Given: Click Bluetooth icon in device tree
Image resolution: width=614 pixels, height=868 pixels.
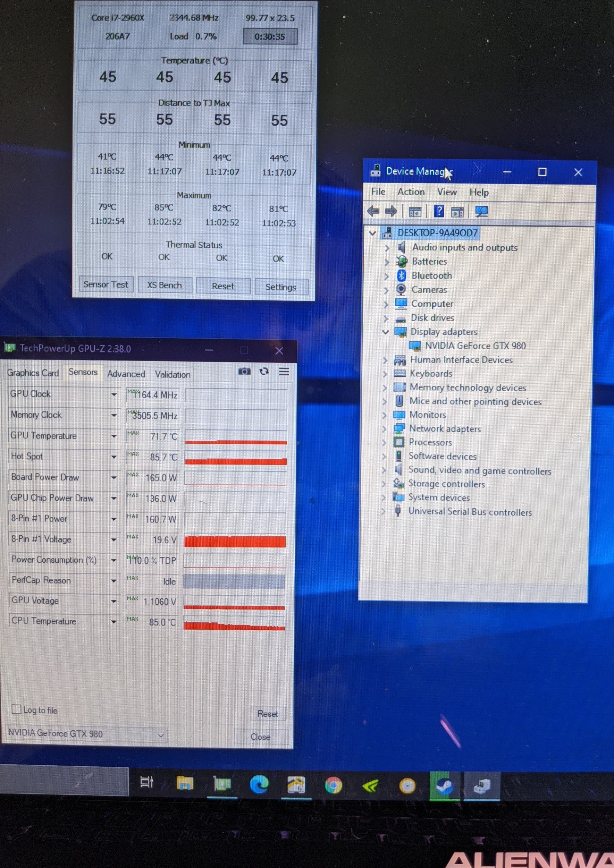Looking at the screenshot, I should [x=401, y=275].
